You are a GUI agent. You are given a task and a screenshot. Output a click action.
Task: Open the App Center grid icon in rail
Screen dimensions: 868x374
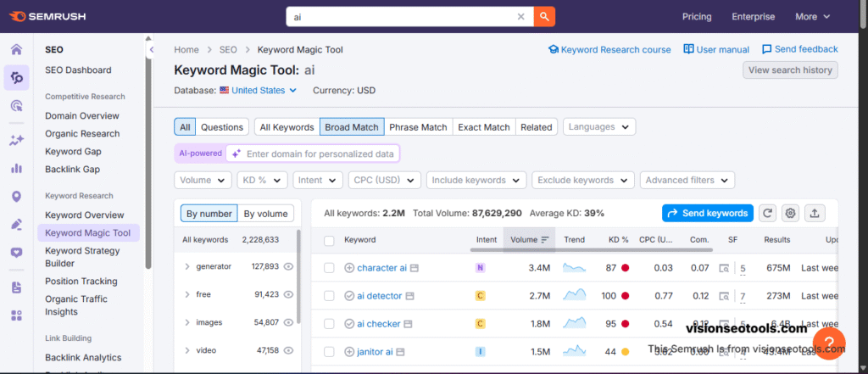(17, 315)
